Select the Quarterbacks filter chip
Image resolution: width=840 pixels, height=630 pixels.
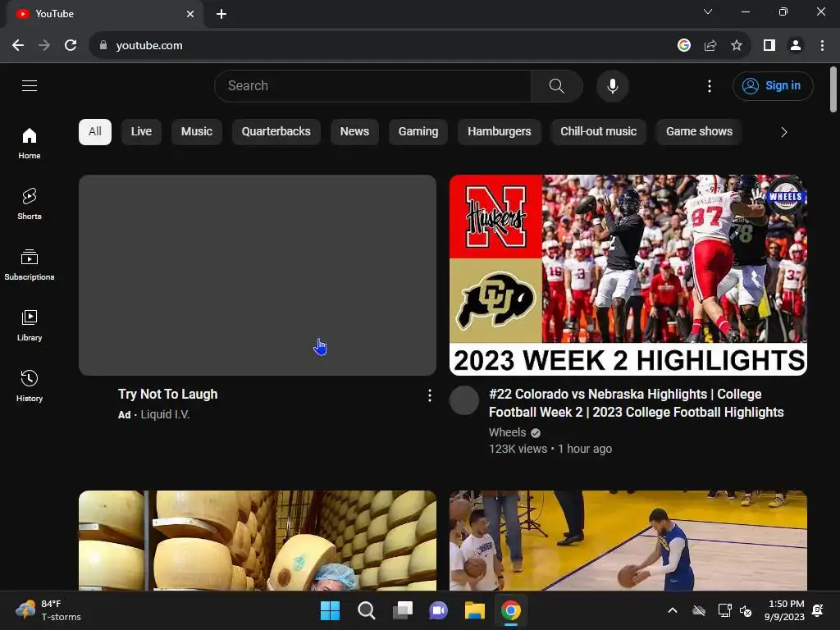tap(276, 132)
